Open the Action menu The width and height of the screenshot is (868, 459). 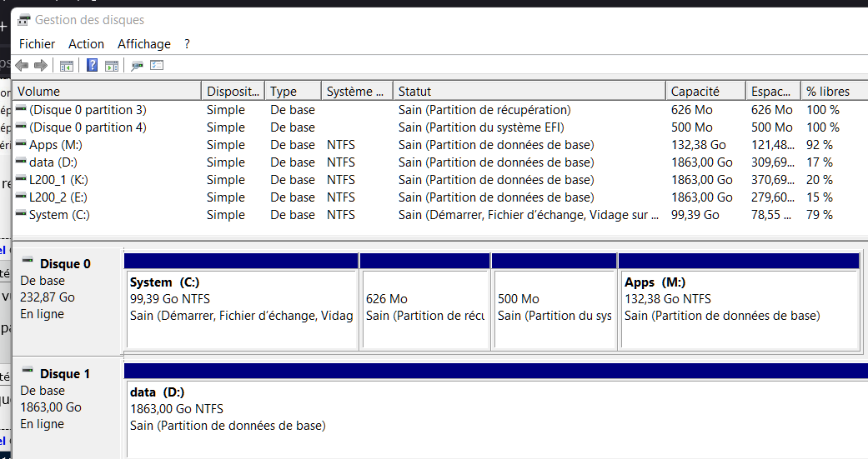pyautogui.click(x=87, y=44)
